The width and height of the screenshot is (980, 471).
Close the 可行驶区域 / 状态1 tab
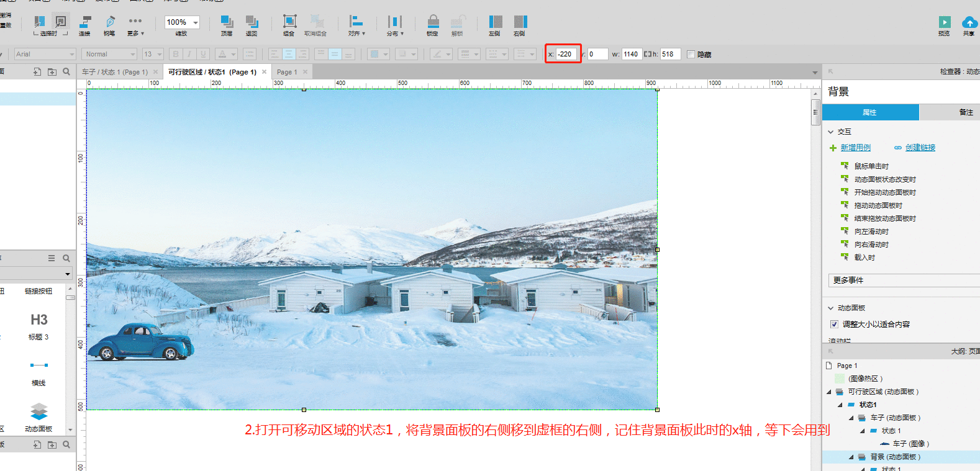[x=264, y=72]
